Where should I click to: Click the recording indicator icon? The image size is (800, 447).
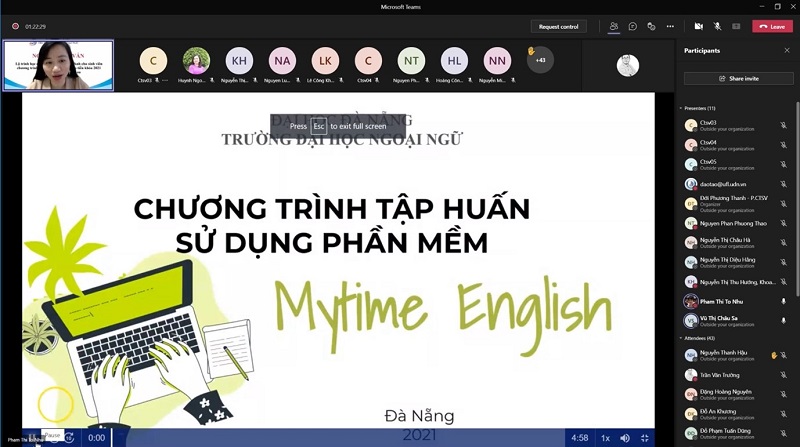(x=15, y=26)
